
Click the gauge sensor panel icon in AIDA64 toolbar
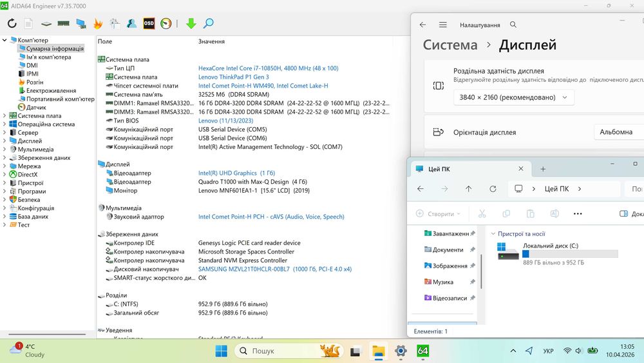point(166,23)
